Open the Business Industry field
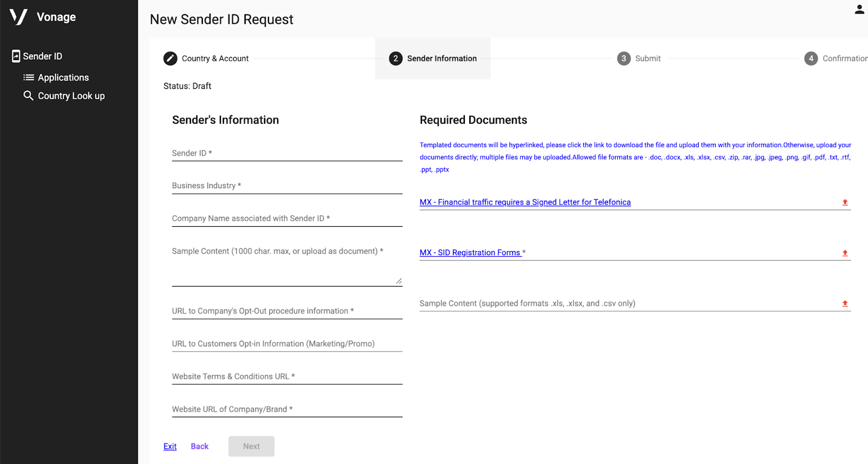 pos(287,186)
